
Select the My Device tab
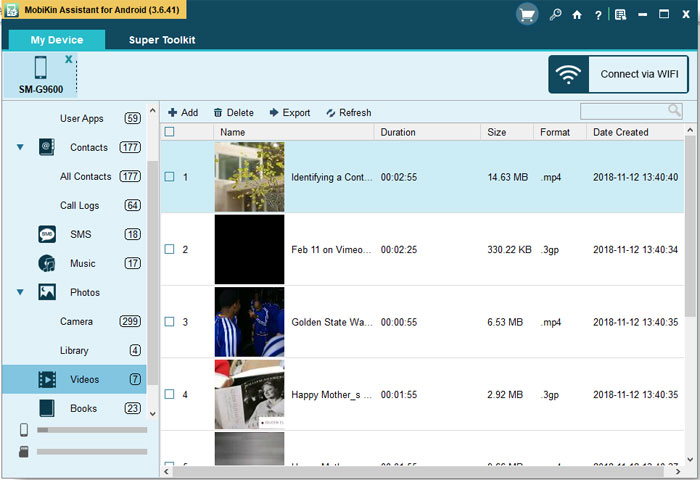57,41
